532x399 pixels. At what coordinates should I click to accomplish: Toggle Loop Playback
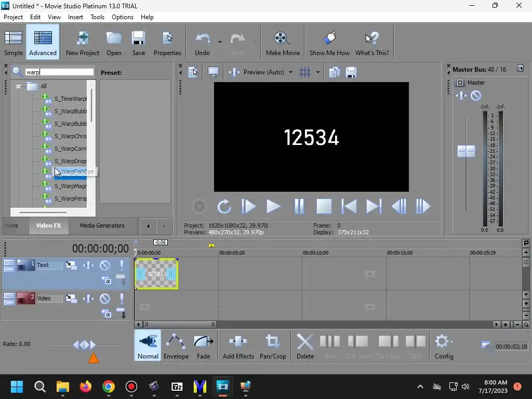(x=224, y=206)
